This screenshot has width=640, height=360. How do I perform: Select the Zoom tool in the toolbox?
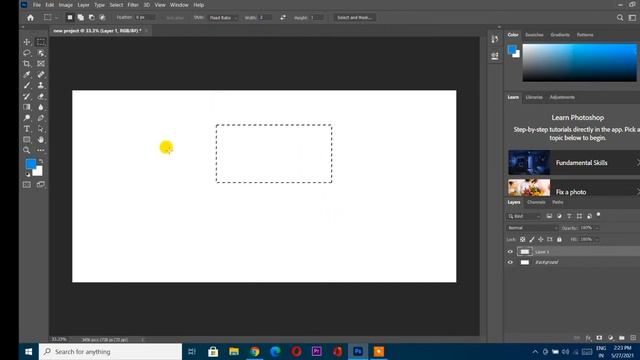coord(27,150)
